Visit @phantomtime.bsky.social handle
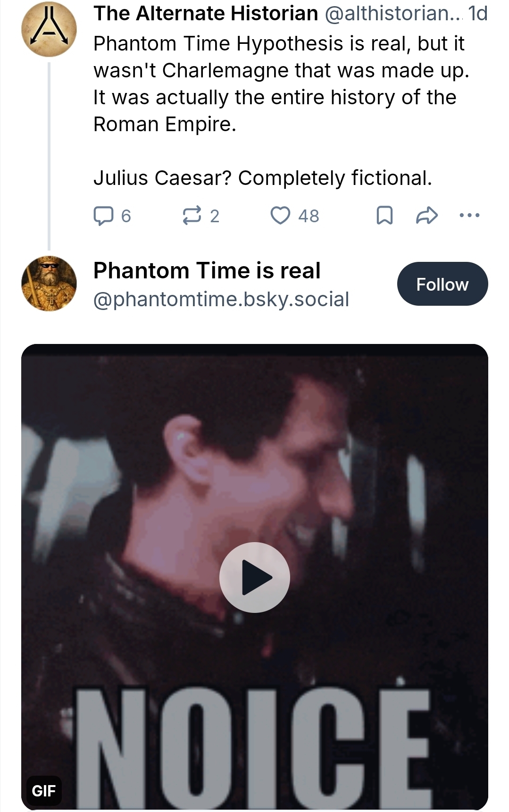 (x=221, y=299)
